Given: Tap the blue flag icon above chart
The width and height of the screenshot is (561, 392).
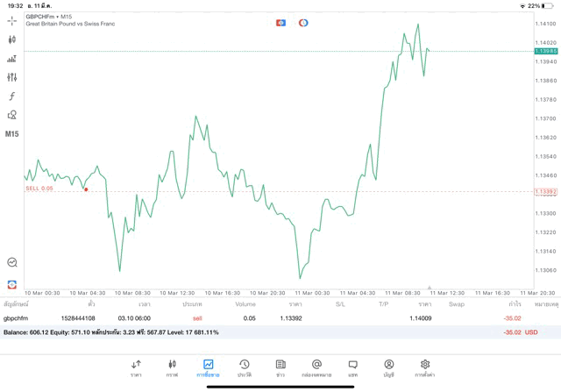Looking at the screenshot, I should coord(280,22).
